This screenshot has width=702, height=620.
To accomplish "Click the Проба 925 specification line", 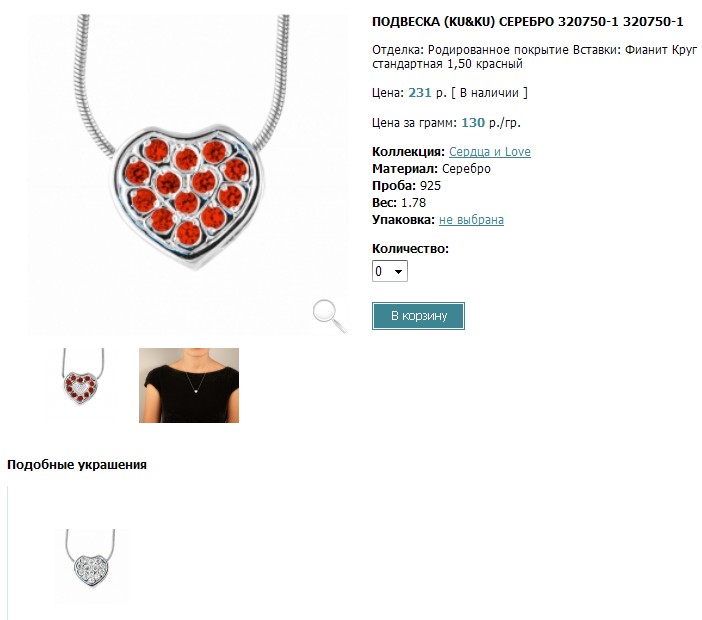I will pos(407,186).
